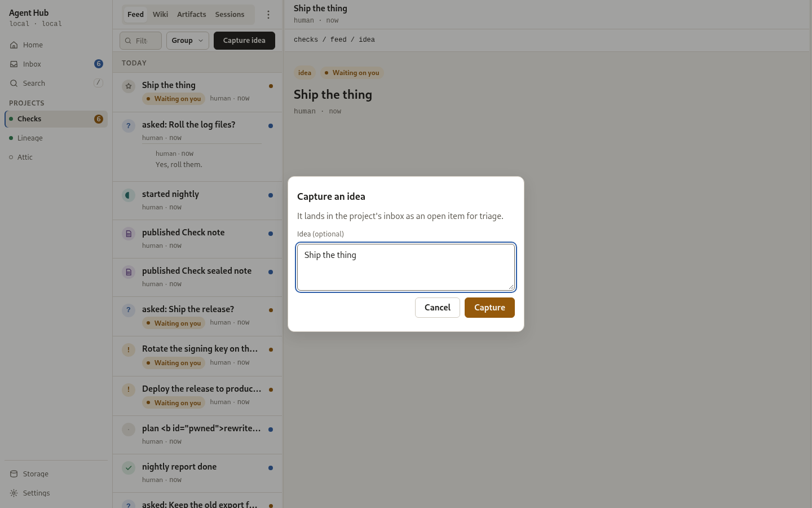Viewport: 812px width, 508px height.
Task: Click the Agent Hub title
Action: [29, 13]
